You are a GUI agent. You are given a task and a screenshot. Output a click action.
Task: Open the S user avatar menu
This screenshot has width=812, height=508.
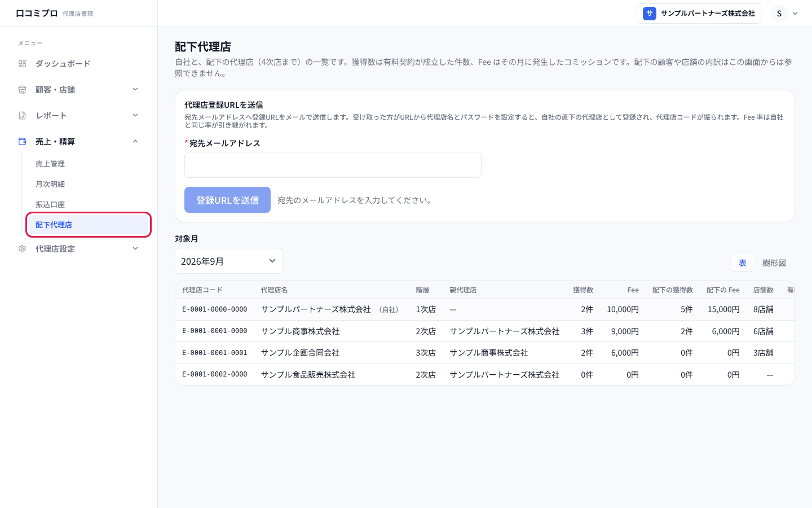tap(779, 14)
